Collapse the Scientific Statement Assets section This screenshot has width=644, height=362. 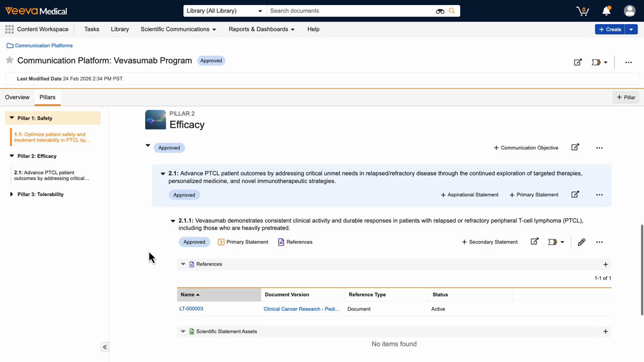tap(183, 331)
